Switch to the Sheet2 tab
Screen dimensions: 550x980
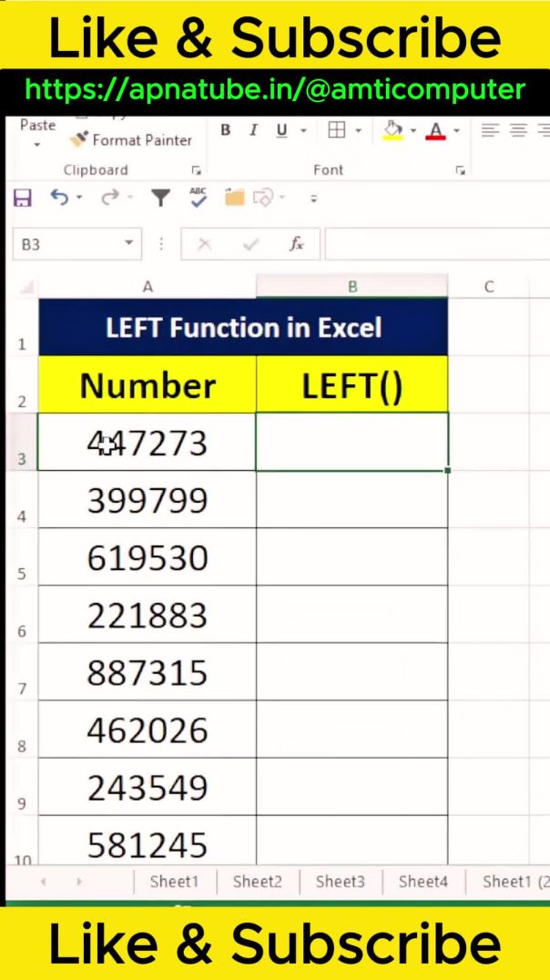(257, 881)
